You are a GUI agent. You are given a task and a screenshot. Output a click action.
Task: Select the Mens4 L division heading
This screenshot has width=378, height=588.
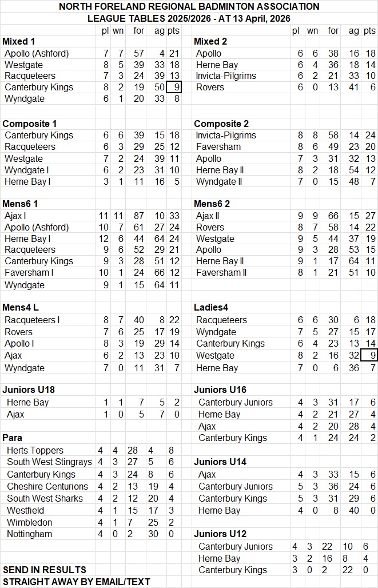[22, 308]
